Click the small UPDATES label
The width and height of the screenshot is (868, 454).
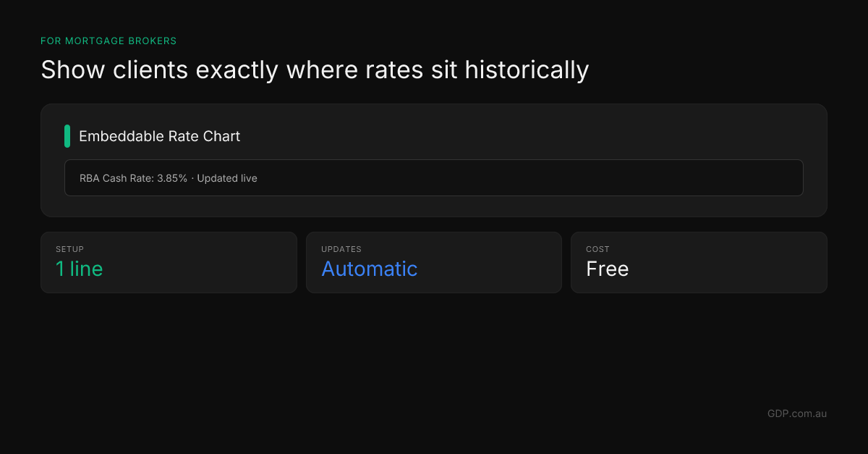pyautogui.click(x=341, y=249)
